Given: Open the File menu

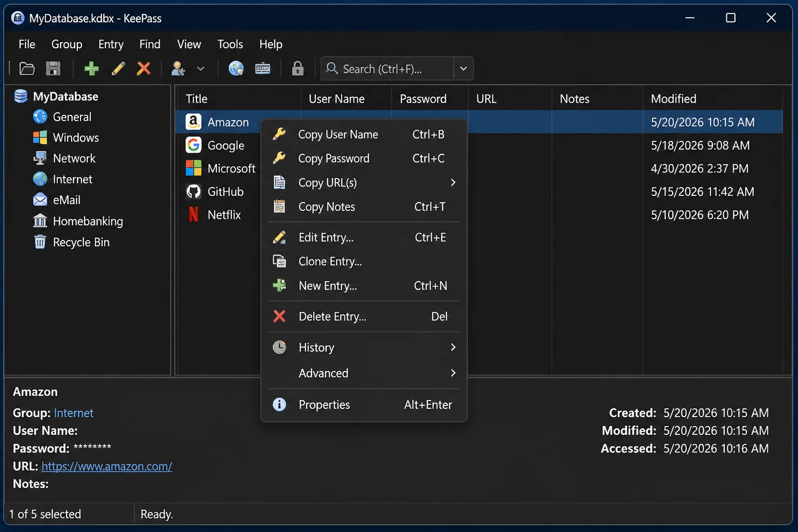Looking at the screenshot, I should [x=27, y=44].
